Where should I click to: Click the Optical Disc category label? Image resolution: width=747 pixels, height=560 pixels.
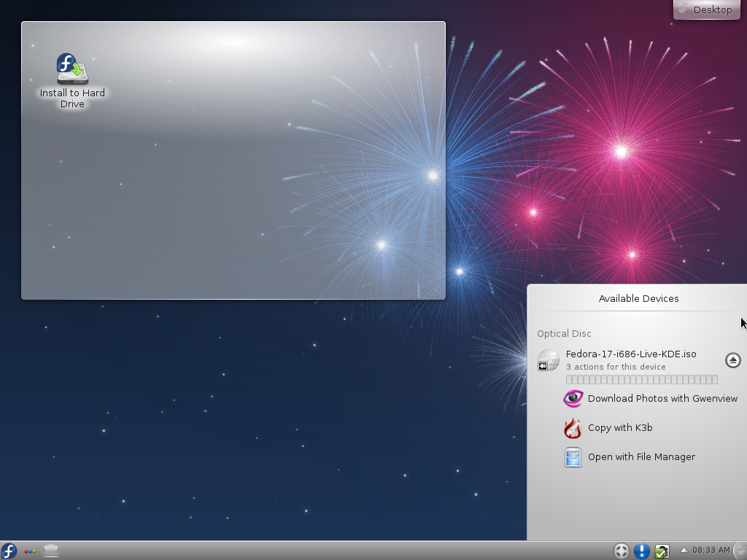pyautogui.click(x=564, y=333)
